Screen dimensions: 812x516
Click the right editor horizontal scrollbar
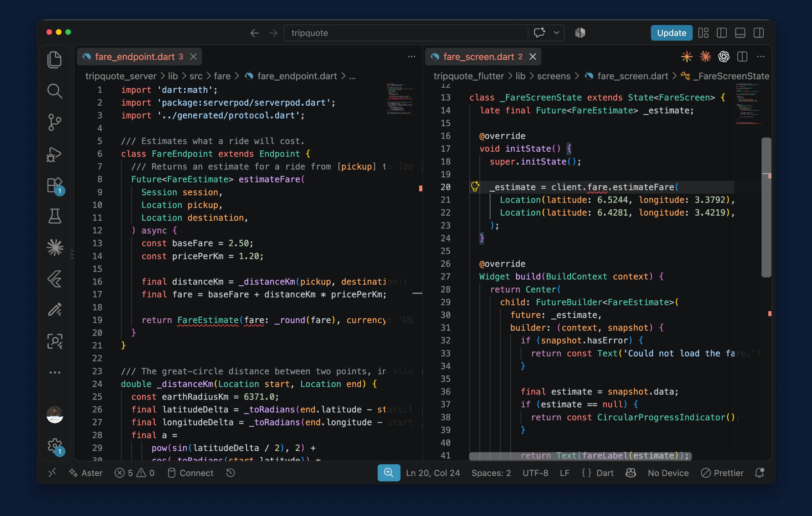(x=580, y=456)
